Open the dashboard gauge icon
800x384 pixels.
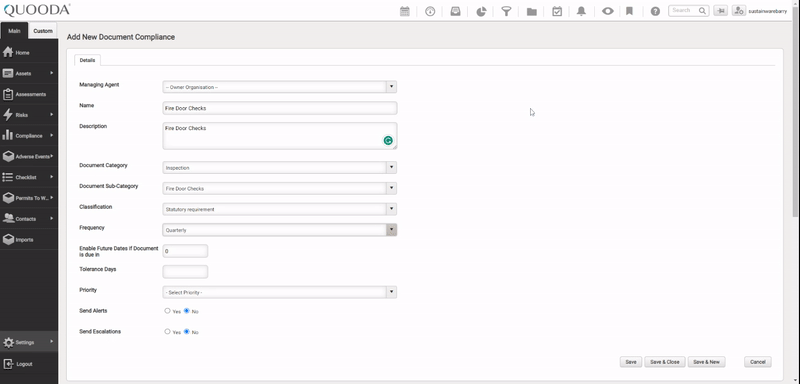[x=430, y=11]
